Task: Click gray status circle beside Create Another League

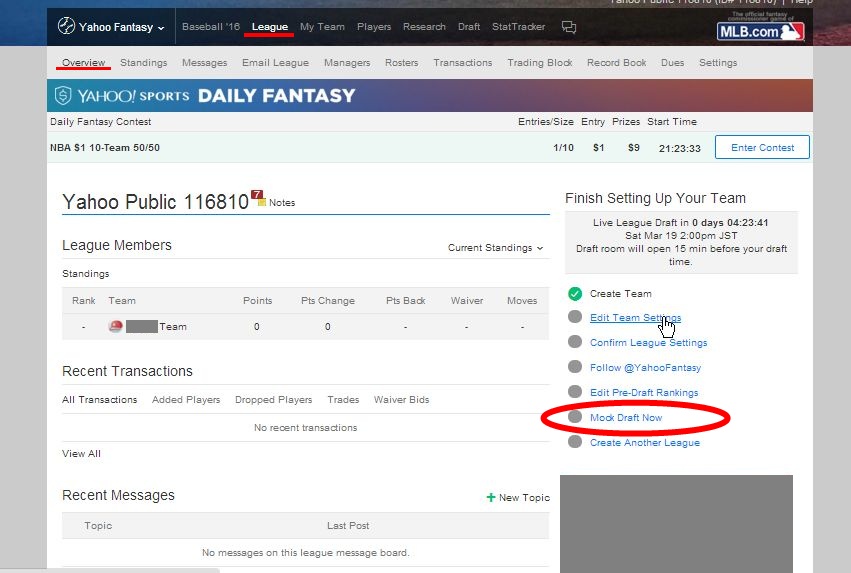Action: point(575,442)
